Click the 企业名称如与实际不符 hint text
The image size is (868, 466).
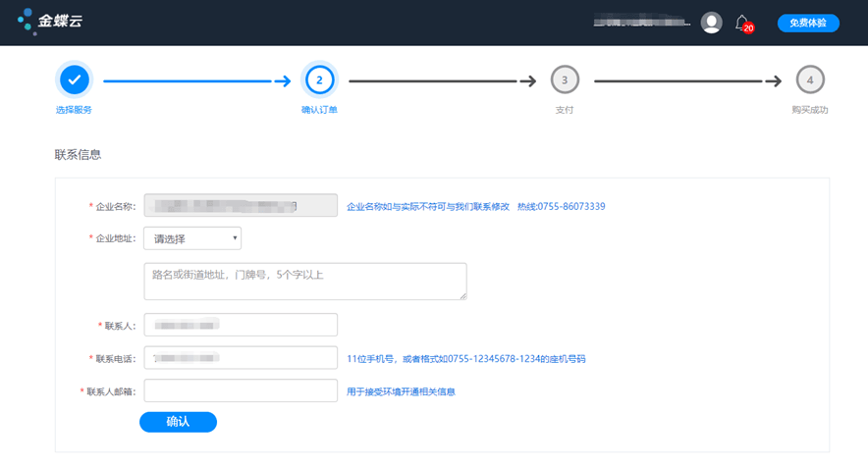(x=428, y=206)
